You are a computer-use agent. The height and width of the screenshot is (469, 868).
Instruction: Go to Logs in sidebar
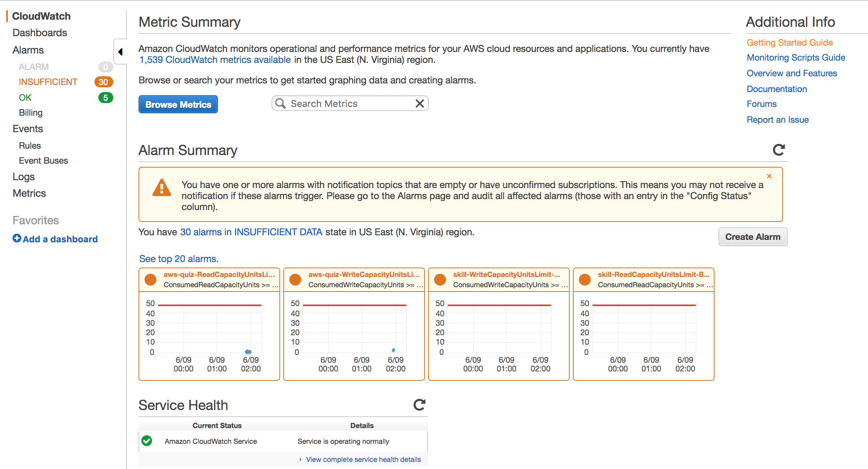24,177
